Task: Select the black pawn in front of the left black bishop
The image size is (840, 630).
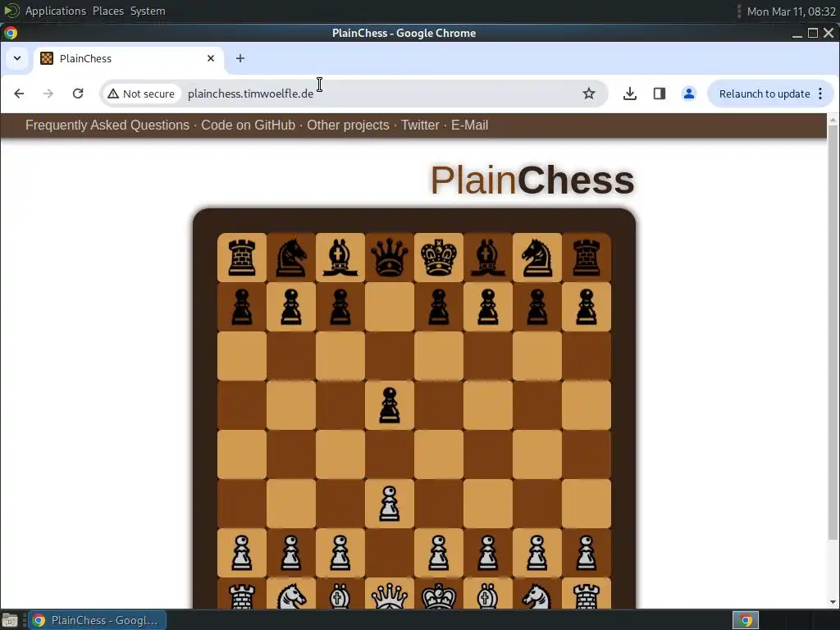Action: [x=340, y=307]
